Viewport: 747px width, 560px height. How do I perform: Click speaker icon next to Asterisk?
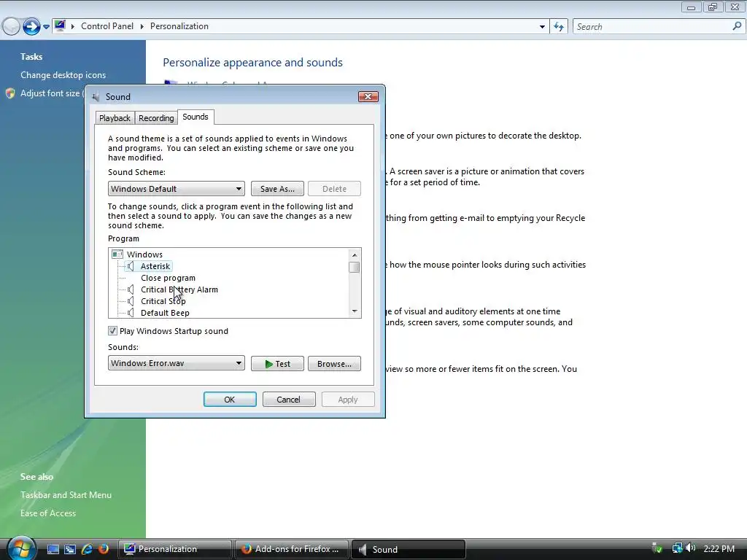[131, 266]
